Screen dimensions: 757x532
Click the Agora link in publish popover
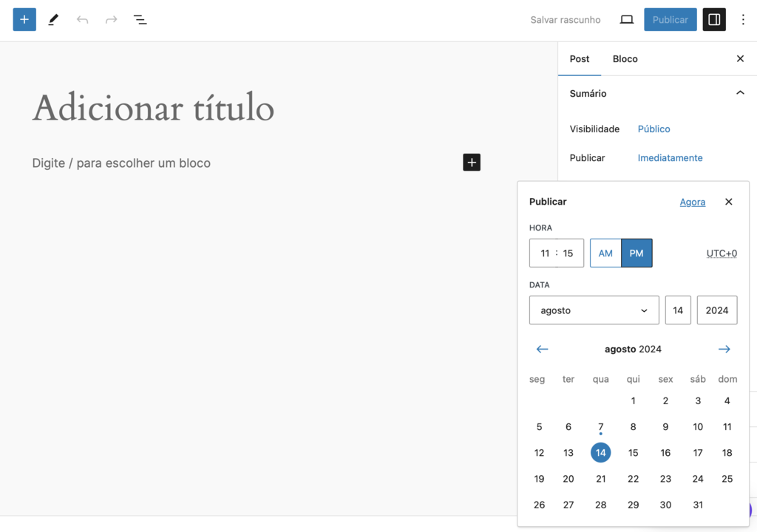pos(692,201)
